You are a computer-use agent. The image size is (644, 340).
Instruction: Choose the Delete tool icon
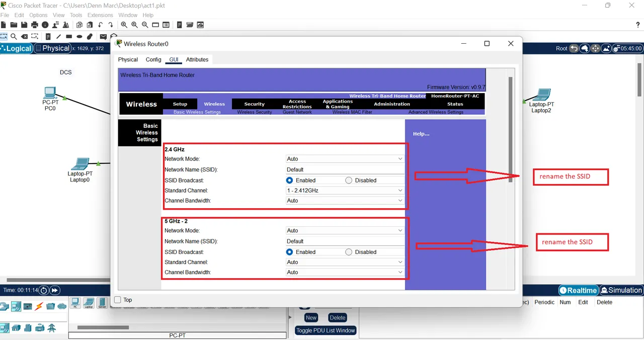tap(24, 36)
